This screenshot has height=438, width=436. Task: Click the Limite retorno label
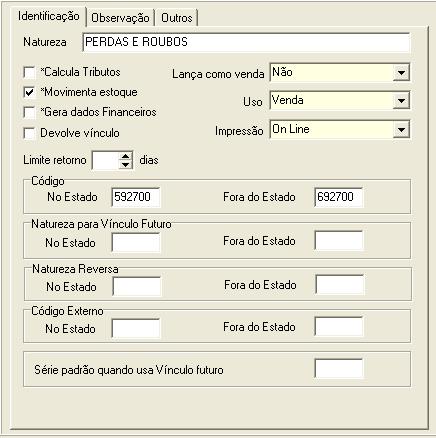tap(55, 160)
